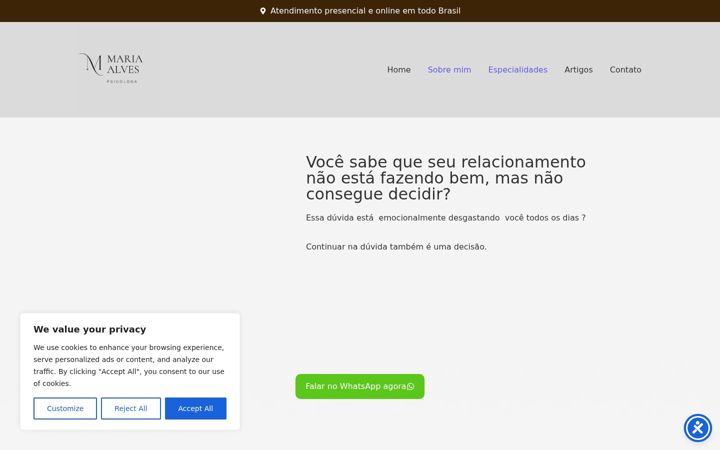This screenshot has height=450, width=720.
Task: Customize cookie preferences
Action: coord(65,408)
